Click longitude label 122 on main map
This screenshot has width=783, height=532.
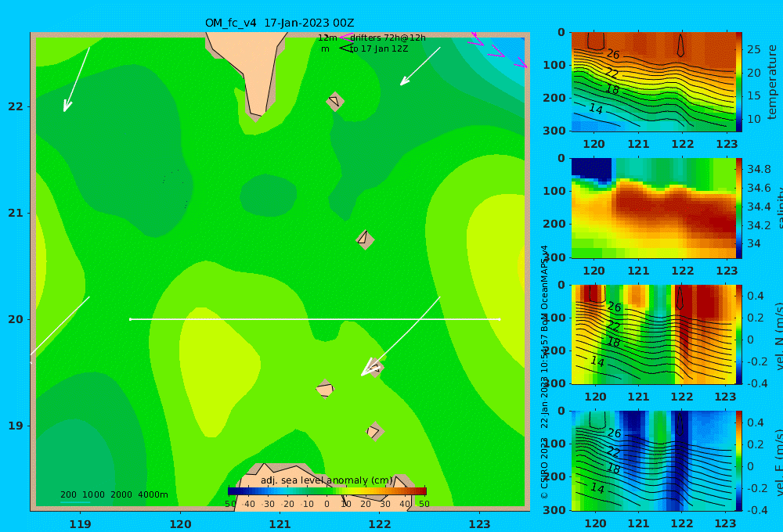point(380,524)
